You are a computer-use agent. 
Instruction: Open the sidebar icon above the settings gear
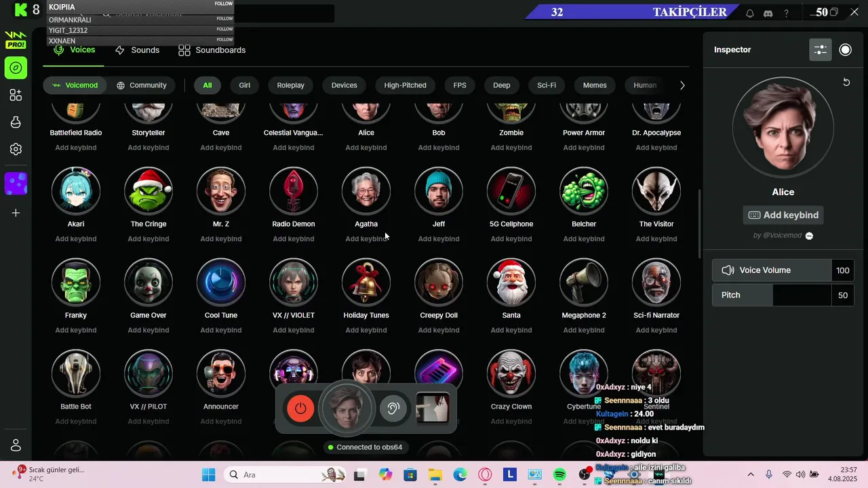[x=16, y=122]
